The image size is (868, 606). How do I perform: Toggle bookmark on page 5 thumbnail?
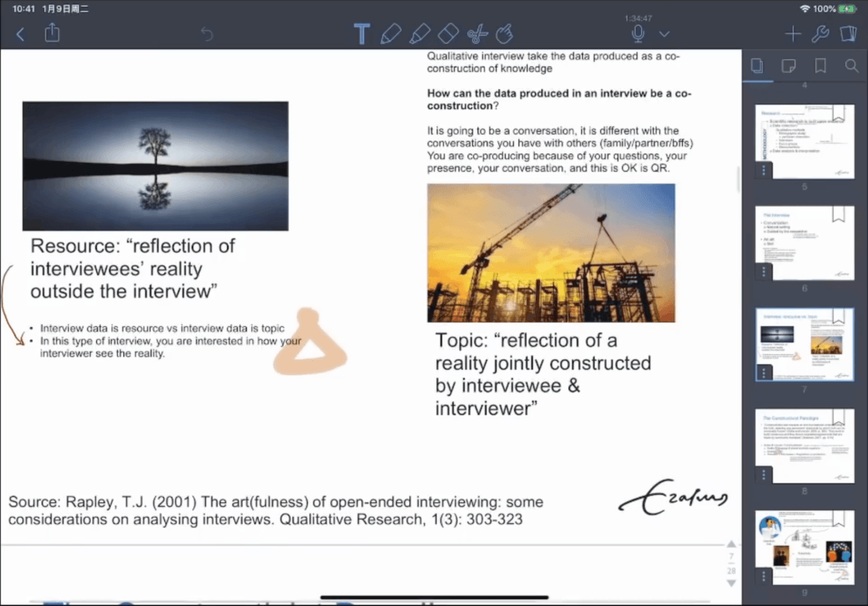[x=839, y=113]
